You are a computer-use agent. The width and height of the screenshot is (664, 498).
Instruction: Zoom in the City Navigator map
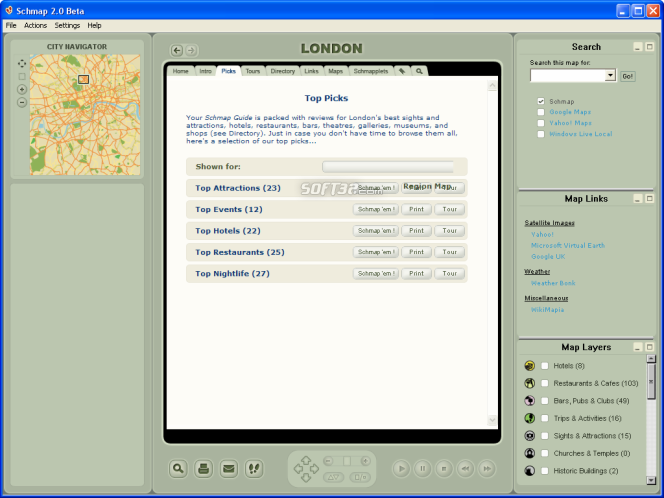[x=22, y=89]
